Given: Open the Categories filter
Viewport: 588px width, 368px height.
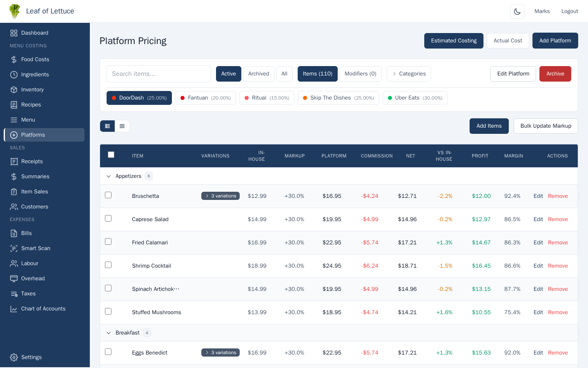Looking at the screenshot, I should 409,73.
